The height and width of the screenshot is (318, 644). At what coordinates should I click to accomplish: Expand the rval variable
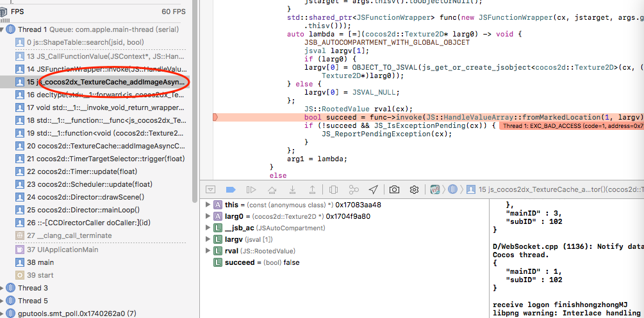click(x=208, y=251)
